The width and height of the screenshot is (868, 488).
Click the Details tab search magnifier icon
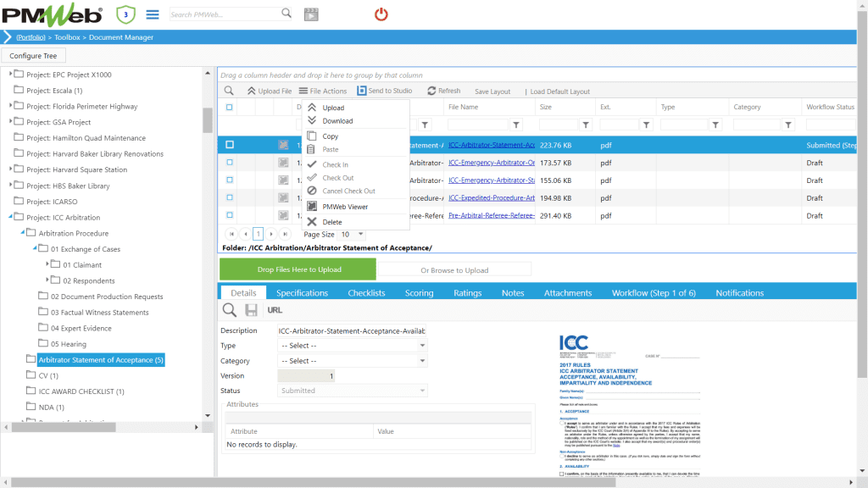[229, 310]
